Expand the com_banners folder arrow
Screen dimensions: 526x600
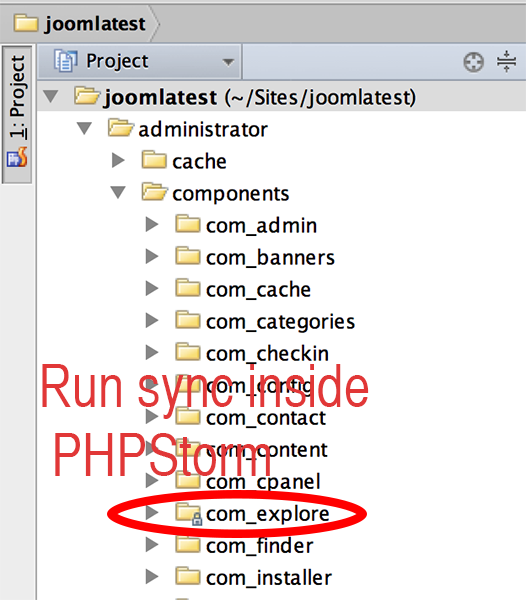tap(152, 257)
